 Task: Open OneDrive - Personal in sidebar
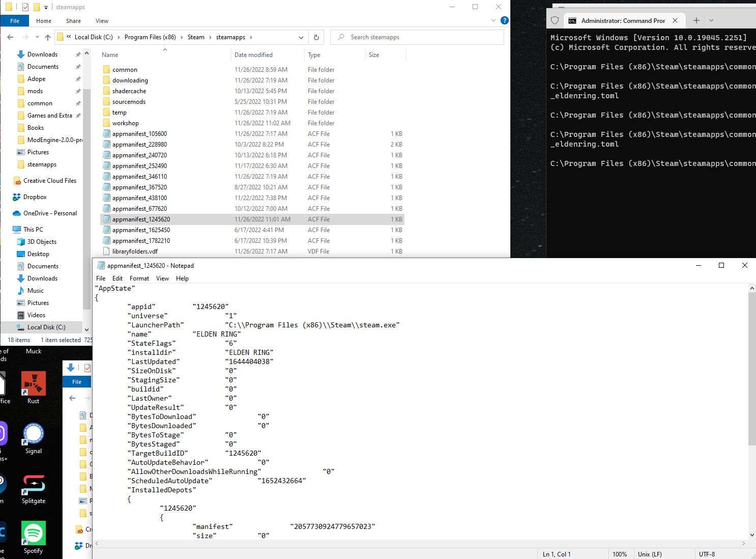coord(50,213)
